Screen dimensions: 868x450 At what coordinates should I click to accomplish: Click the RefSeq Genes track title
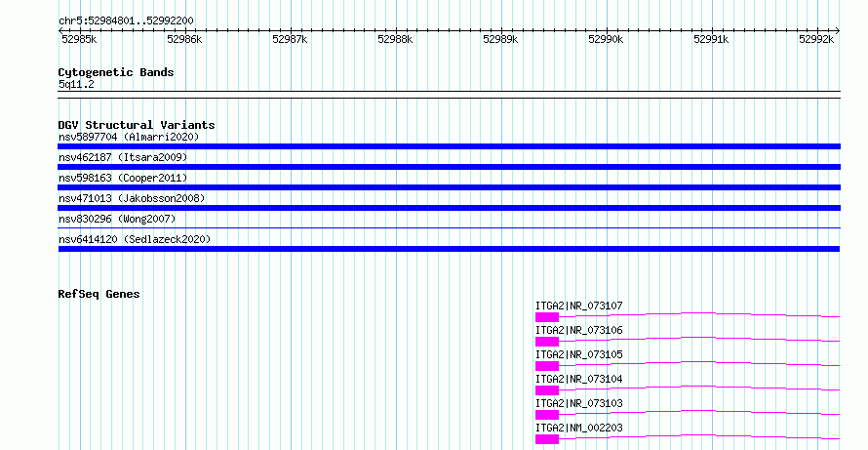(x=99, y=294)
